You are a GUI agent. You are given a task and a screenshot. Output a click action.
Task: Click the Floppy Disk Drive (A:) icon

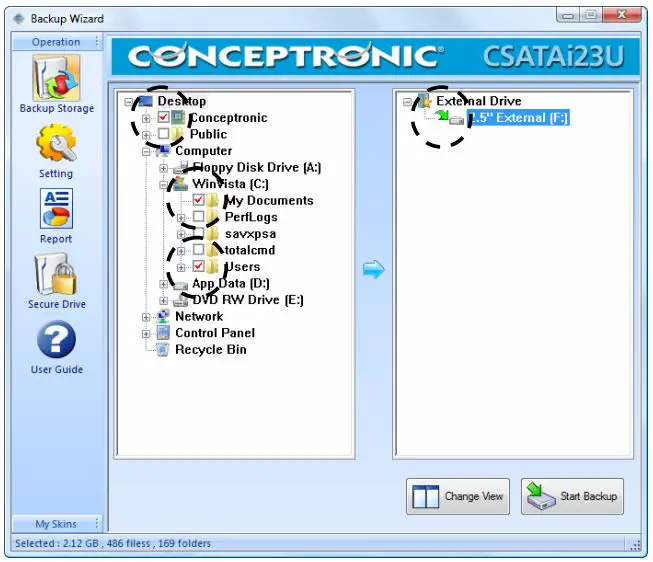[181, 167]
